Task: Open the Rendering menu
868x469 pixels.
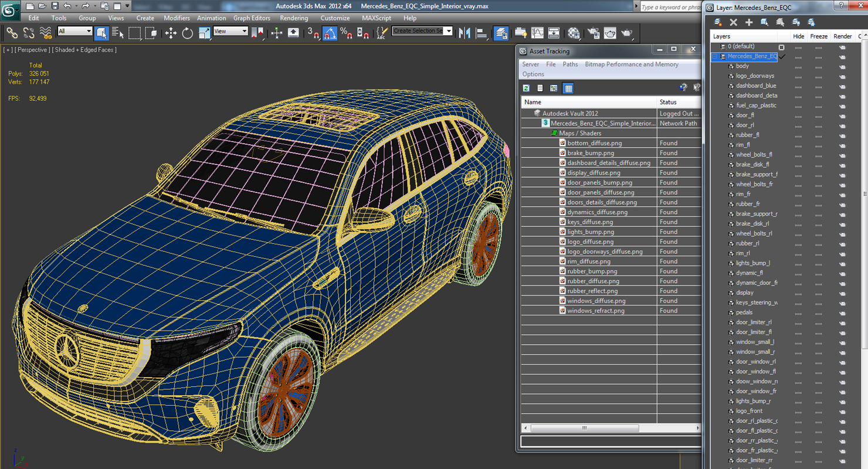Action: point(294,18)
